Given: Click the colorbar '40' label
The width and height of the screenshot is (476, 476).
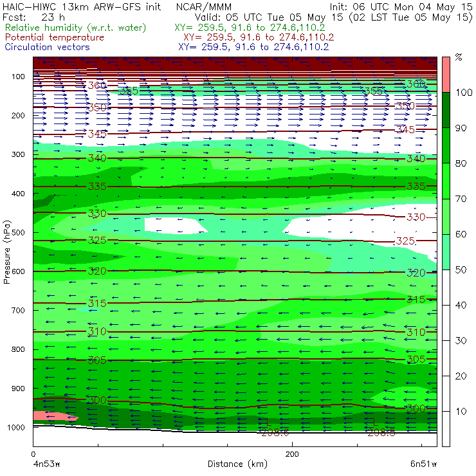Looking at the screenshot, I should (461, 305).
